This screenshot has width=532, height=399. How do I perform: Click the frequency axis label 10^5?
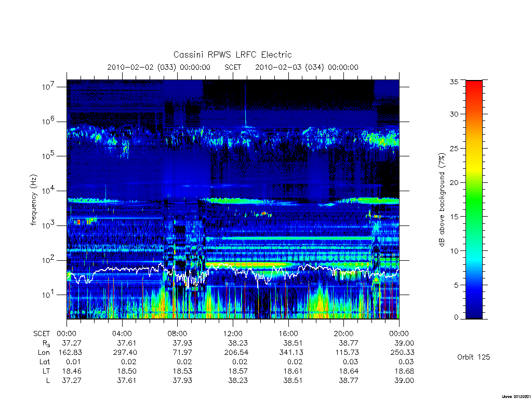48,156
